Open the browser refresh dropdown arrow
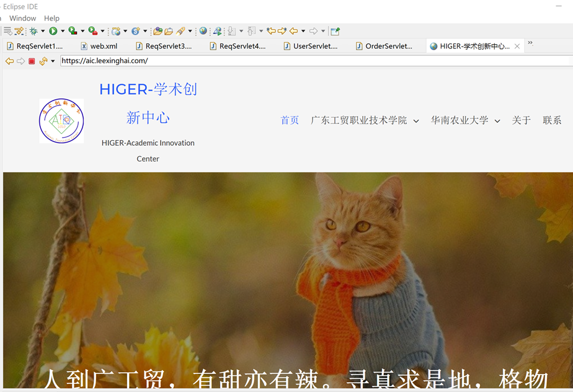Screen dimensions: 573x392 [x=53, y=61]
